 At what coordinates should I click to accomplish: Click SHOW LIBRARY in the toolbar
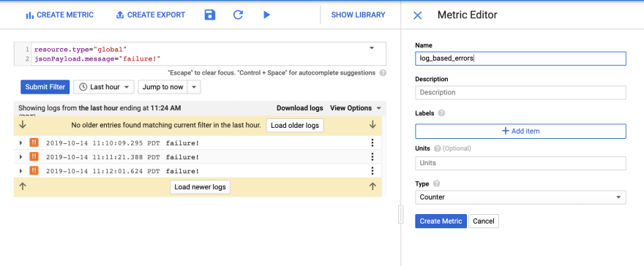[x=358, y=15]
